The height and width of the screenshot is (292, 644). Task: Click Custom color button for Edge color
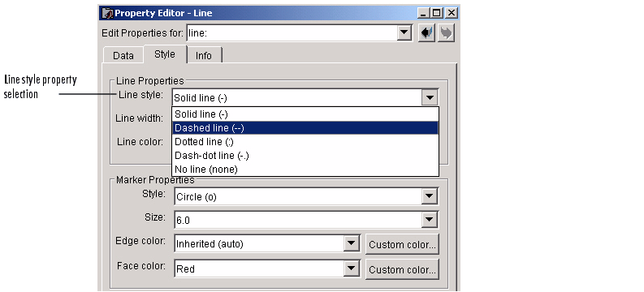[x=402, y=244]
